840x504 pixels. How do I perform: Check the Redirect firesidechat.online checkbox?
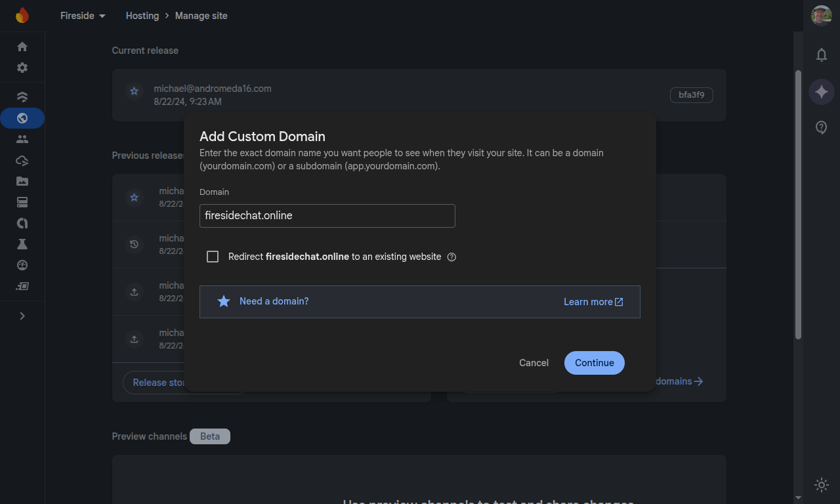(x=213, y=257)
